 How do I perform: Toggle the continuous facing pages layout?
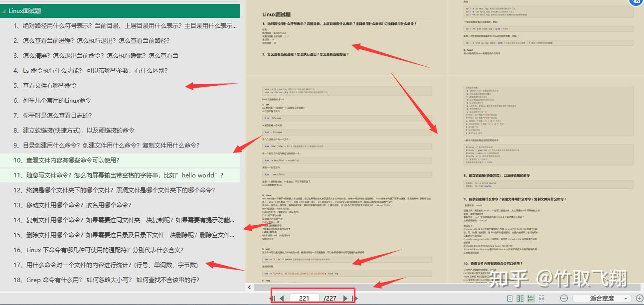542,298
